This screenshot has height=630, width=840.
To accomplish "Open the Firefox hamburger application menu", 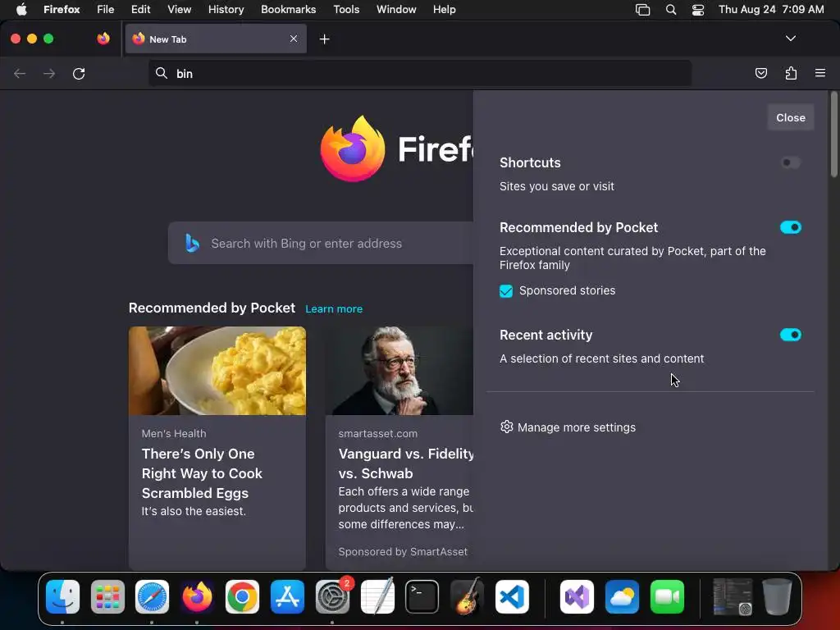I will pyautogui.click(x=820, y=73).
